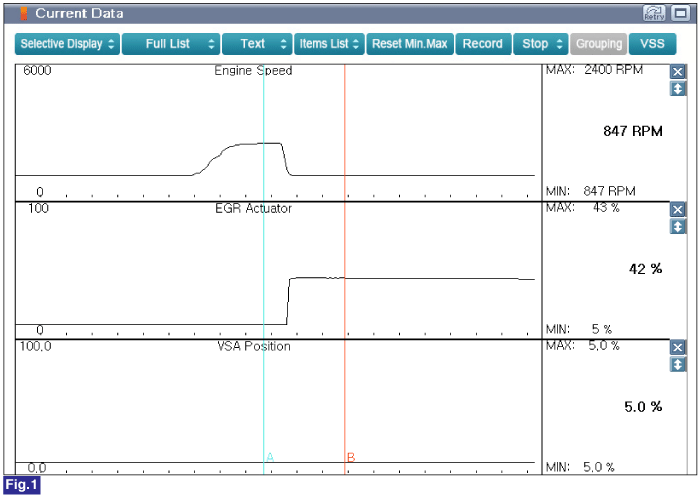
Task: Click the MAX 43 % reading
Action: (x=583, y=208)
